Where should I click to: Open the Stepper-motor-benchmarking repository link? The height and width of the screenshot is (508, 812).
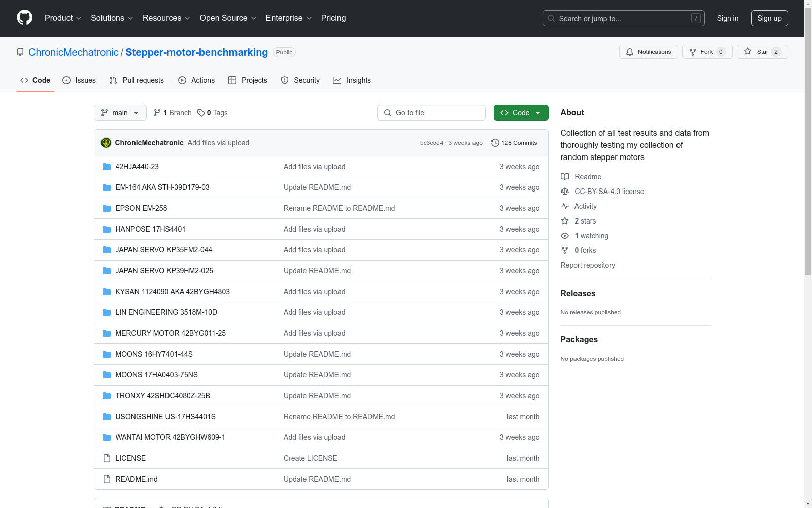(x=197, y=52)
